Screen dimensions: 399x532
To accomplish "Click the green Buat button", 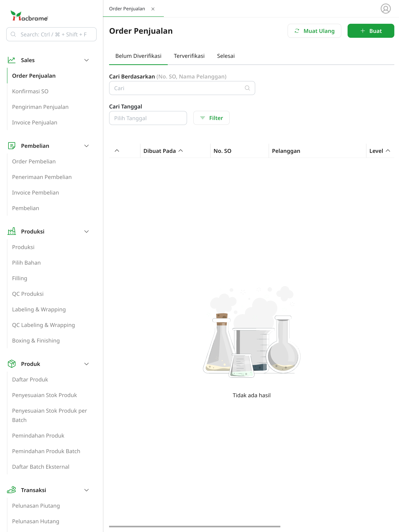I will (x=370, y=31).
